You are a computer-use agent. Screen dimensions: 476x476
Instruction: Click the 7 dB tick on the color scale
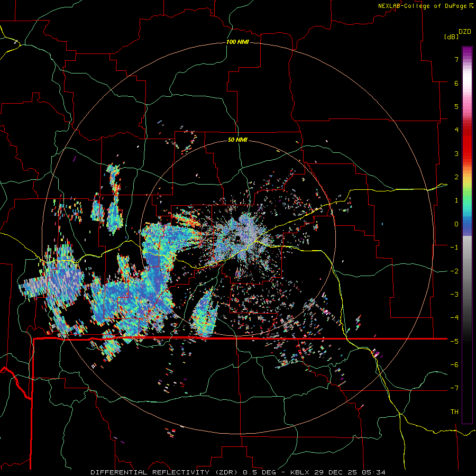click(x=456, y=59)
